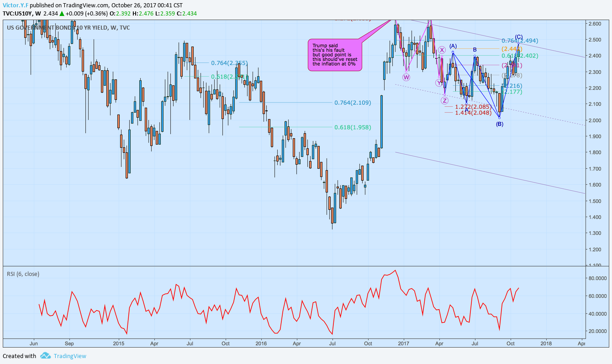Click the 0.618(2.402) Fibonacci label
The width and height of the screenshot is (612, 364).
pyautogui.click(x=520, y=56)
